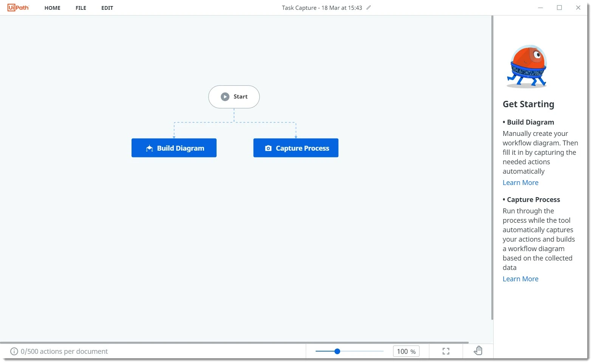Click the UiPath logo icon

18,8
